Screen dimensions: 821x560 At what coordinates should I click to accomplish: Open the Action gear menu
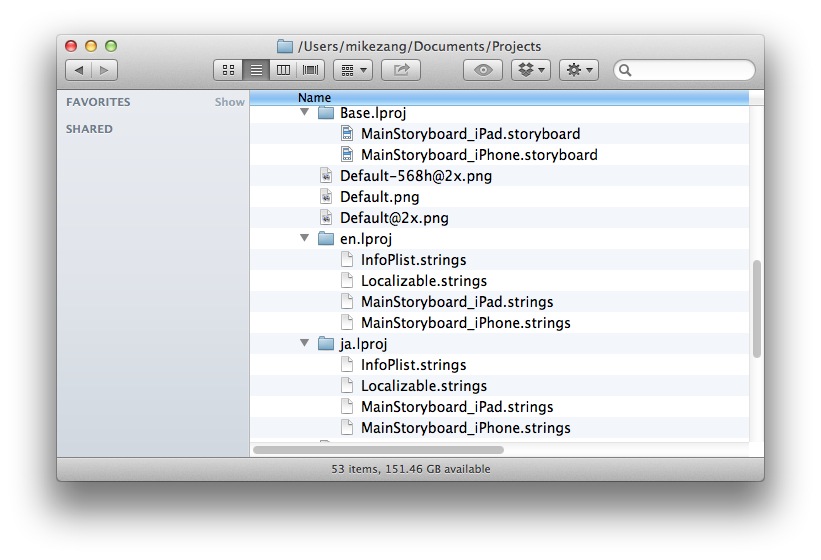coord(579,70)
